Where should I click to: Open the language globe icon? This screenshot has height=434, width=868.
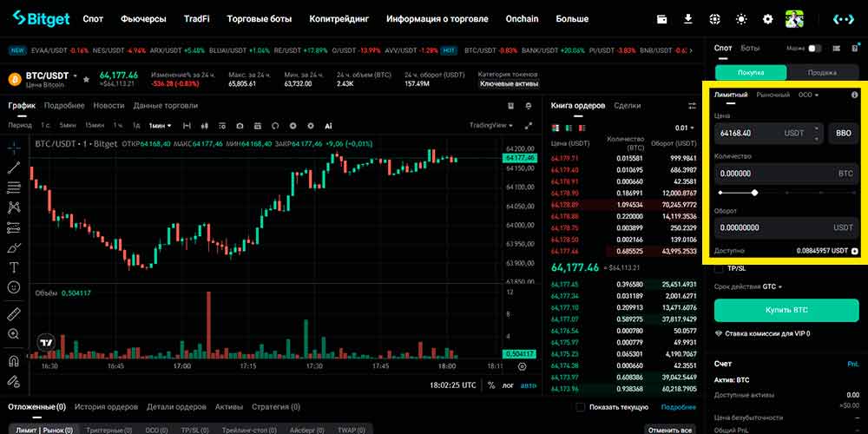[x=714, y=19]
